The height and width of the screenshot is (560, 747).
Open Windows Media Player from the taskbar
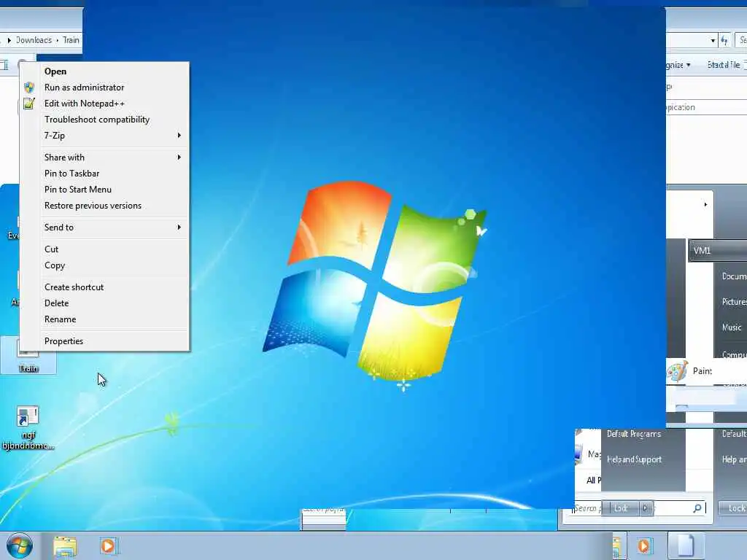(108, 546)
